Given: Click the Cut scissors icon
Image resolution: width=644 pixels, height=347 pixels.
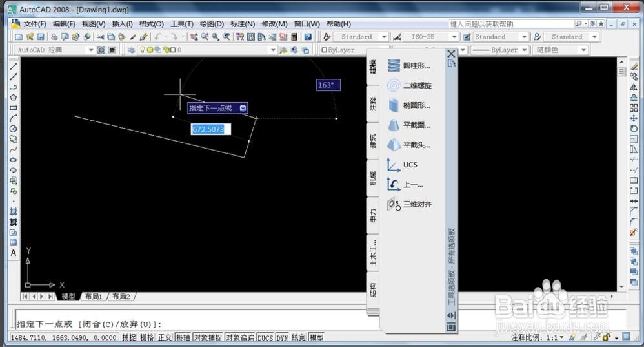Looking at the screenshot, I should coord(100,37).
